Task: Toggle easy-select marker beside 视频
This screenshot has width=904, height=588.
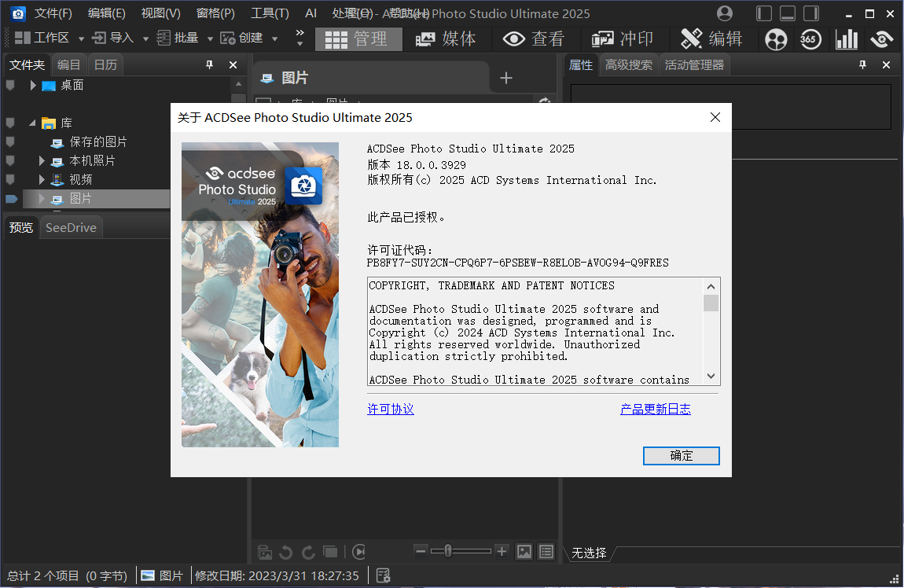Action: tap(10, 180)
